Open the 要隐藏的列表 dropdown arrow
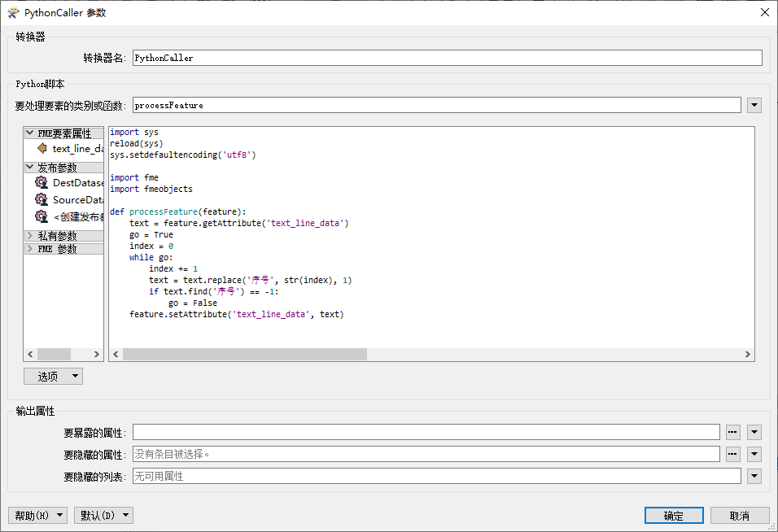Screen dimensions: 778x532 pos(754,476)
